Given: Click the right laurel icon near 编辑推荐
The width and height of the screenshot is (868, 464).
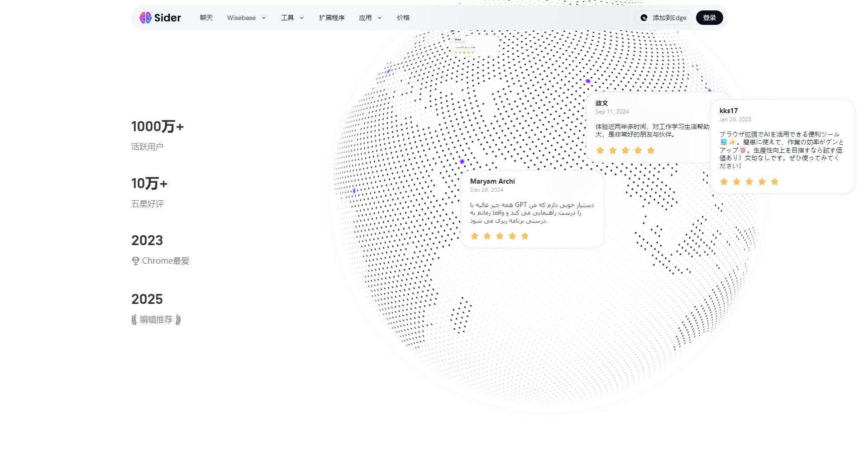Looking at the screenshot, I should [178, 320].
